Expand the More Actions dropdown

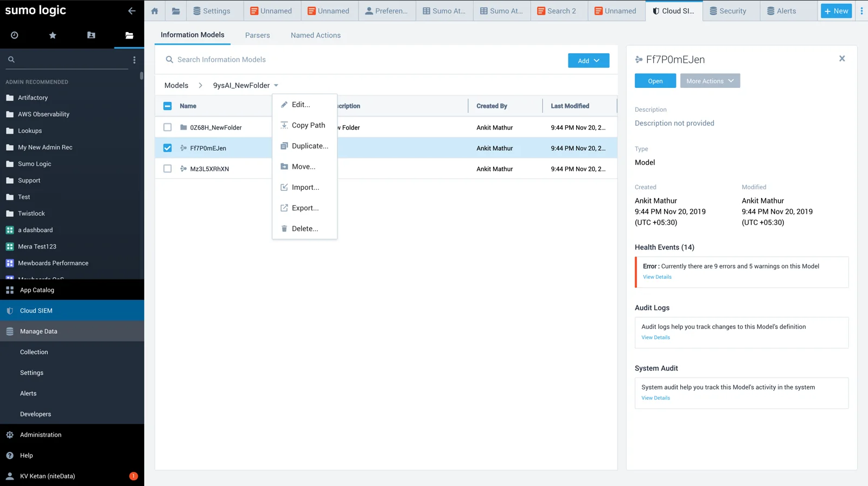click(x=710, y=81)
